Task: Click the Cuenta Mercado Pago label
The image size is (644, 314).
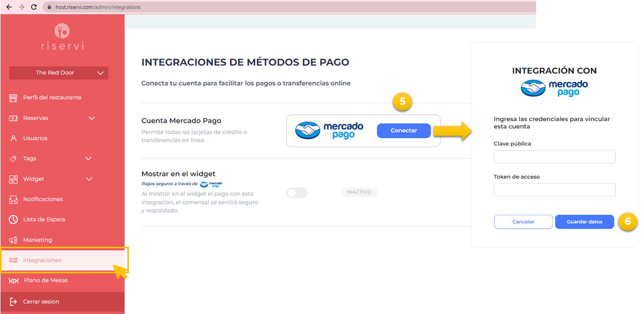Action: point(181,120)
